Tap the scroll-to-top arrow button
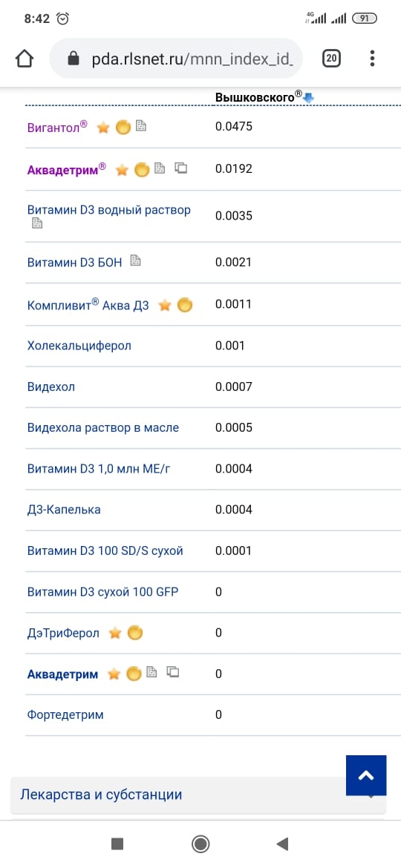The image size is (401, 868). (x=366, y=775)
